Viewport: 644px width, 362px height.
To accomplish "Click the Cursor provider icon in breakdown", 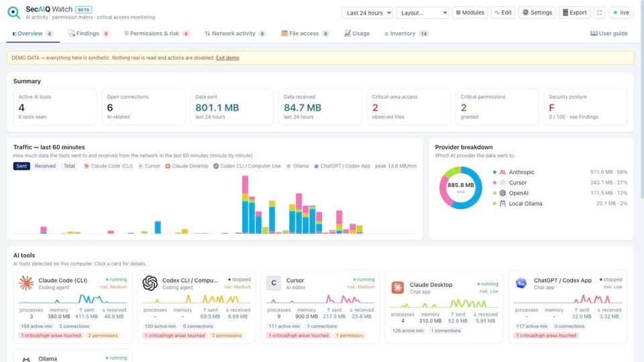I will 502,182.
